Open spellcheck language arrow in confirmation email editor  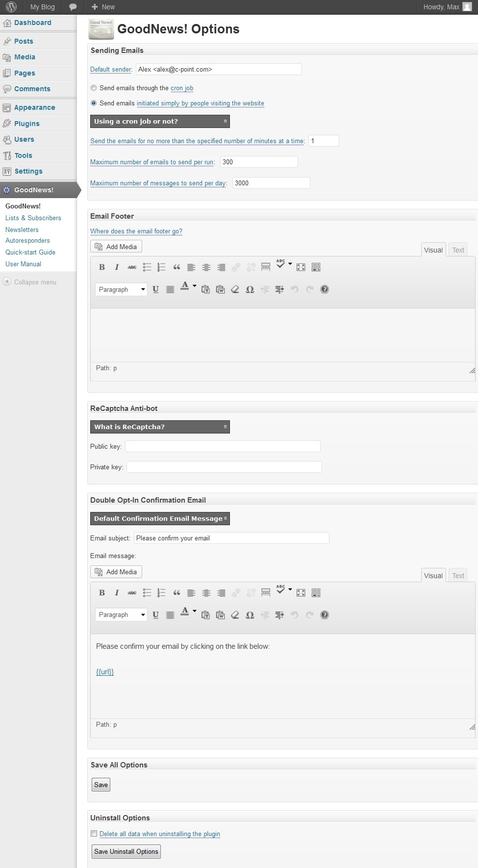290,590
